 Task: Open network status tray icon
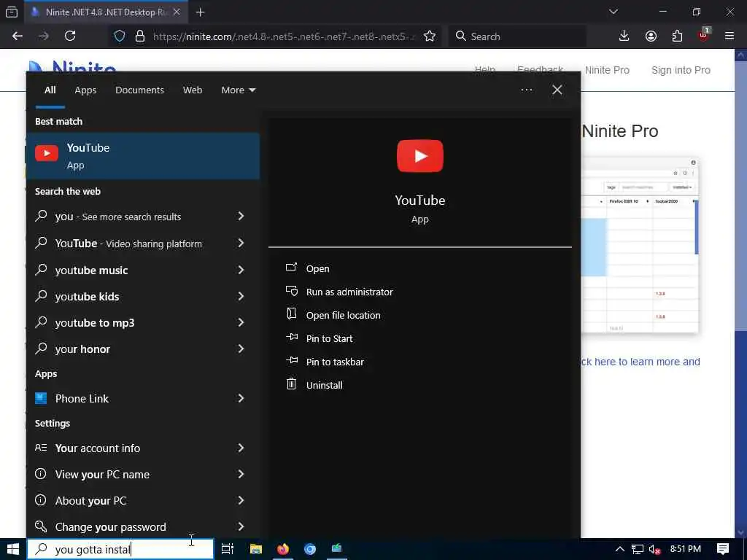(x=637, y=549)
